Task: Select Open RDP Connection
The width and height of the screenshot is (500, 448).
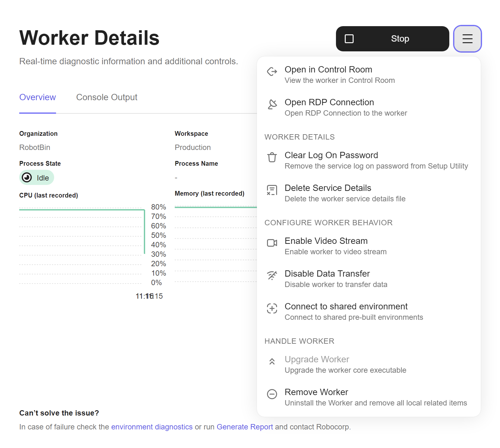Action: 369,107
